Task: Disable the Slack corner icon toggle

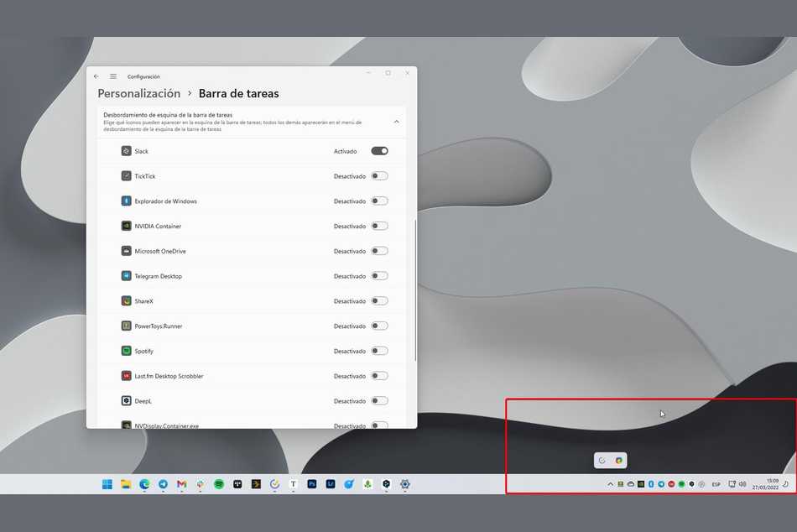Action: [379, 151]
